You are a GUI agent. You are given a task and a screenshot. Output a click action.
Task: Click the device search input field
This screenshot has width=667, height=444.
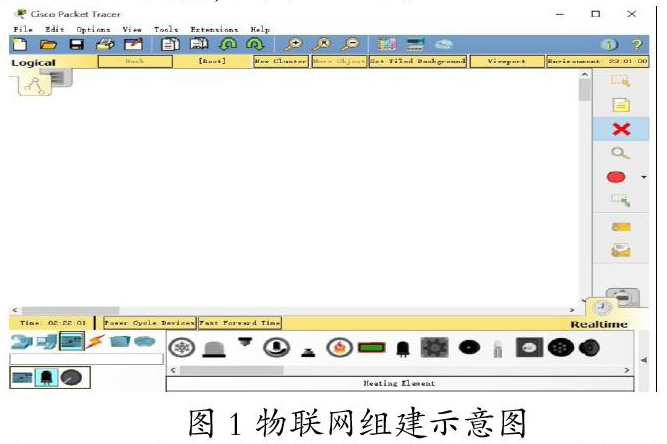coord(86,359)
